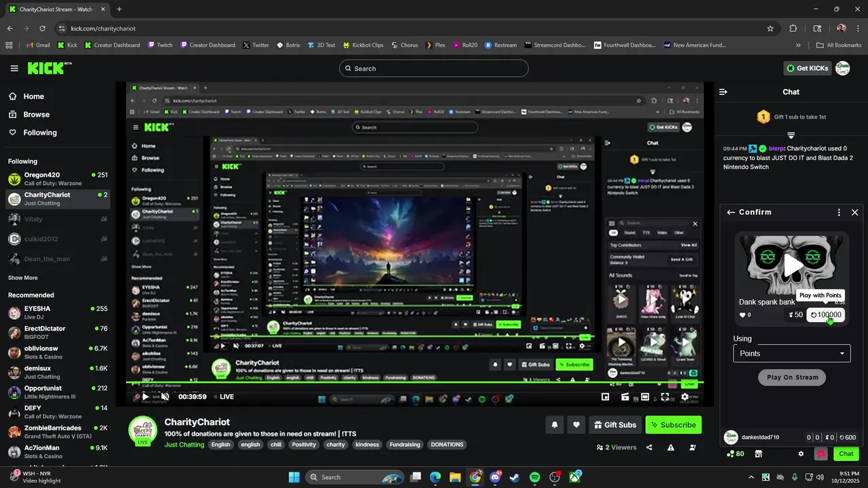The image size is (868, 488).
Task: Click the Get KICKs button
Action: tap(807, 68)
